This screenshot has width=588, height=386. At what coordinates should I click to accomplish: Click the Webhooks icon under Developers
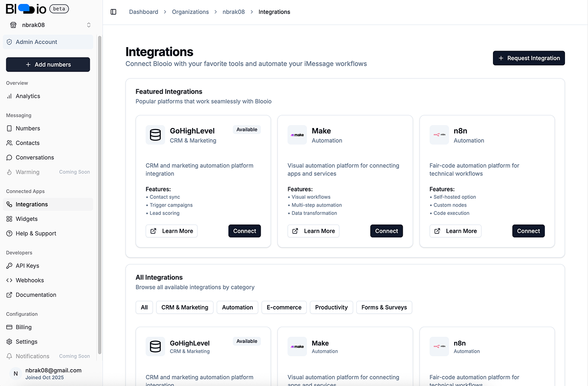pos(13,280)
